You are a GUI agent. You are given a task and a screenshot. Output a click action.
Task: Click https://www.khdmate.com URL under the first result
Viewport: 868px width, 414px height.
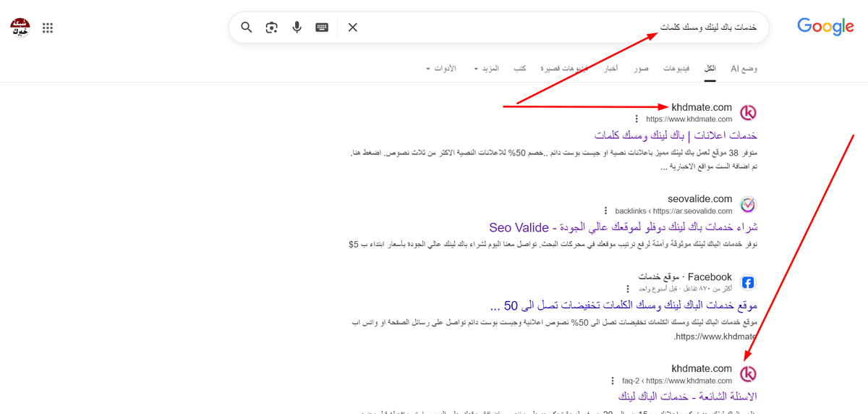coord(689,119)
